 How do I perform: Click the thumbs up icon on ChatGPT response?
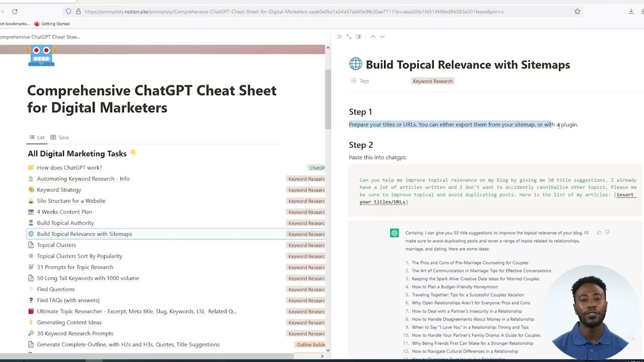(x=599, y=232)
